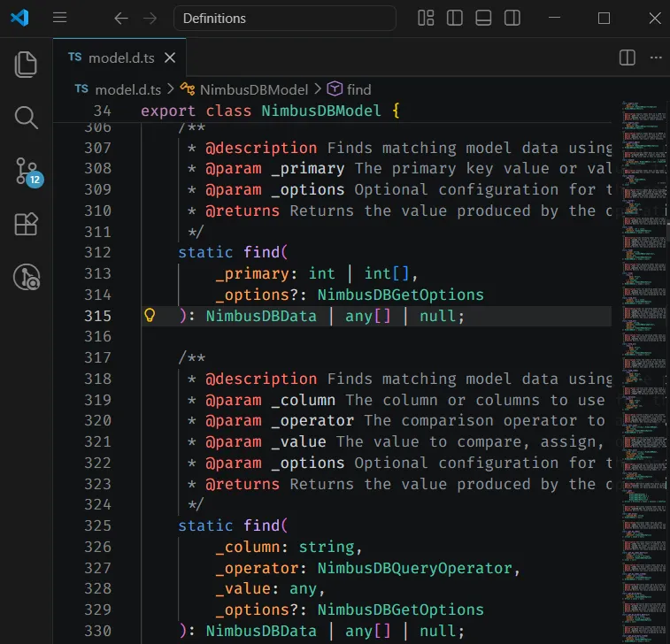
Task: Click the _primary parameter on line 313
Action: coord(252,273)
